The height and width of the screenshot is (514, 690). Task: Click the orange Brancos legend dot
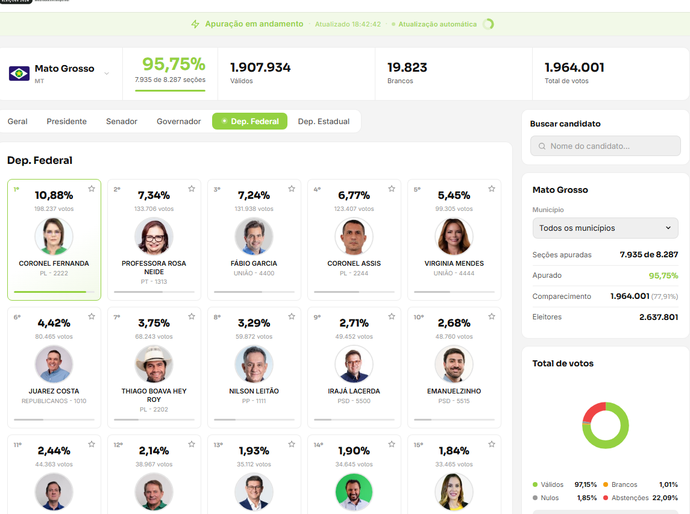point(606,485)
